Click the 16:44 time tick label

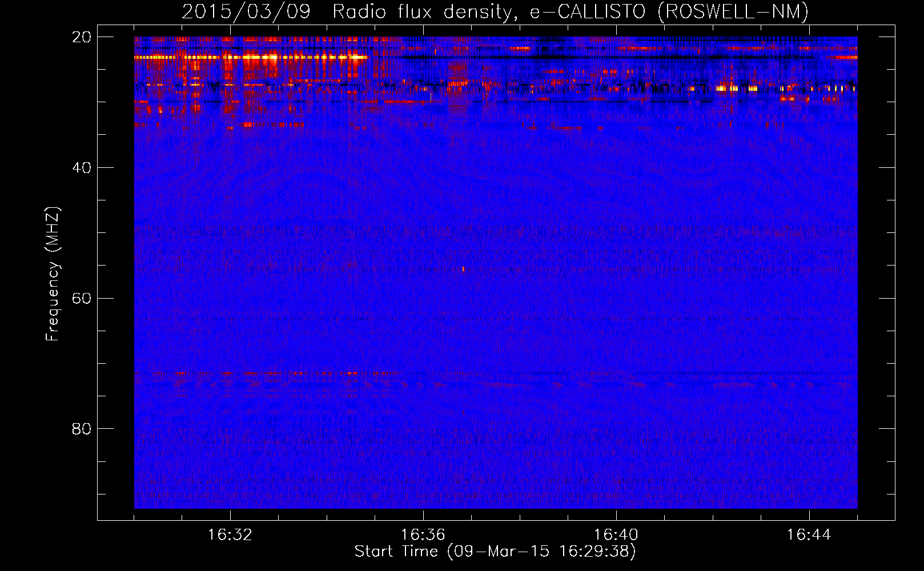[x=809, y=535]
